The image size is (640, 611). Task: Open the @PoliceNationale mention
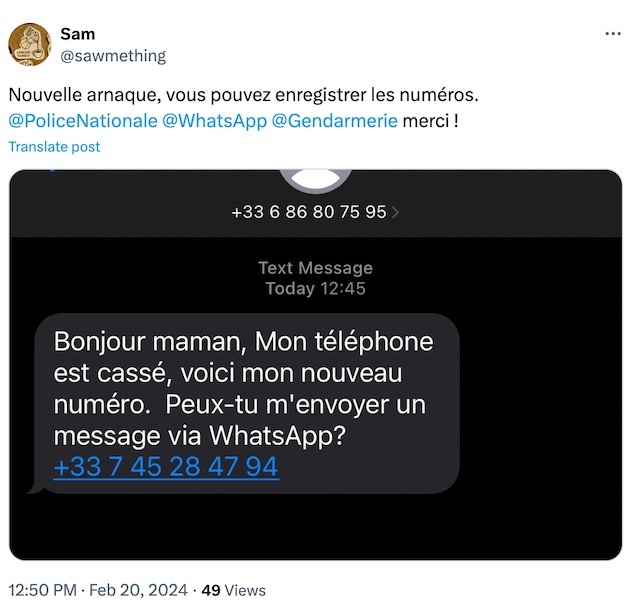[x=83, y=121]
